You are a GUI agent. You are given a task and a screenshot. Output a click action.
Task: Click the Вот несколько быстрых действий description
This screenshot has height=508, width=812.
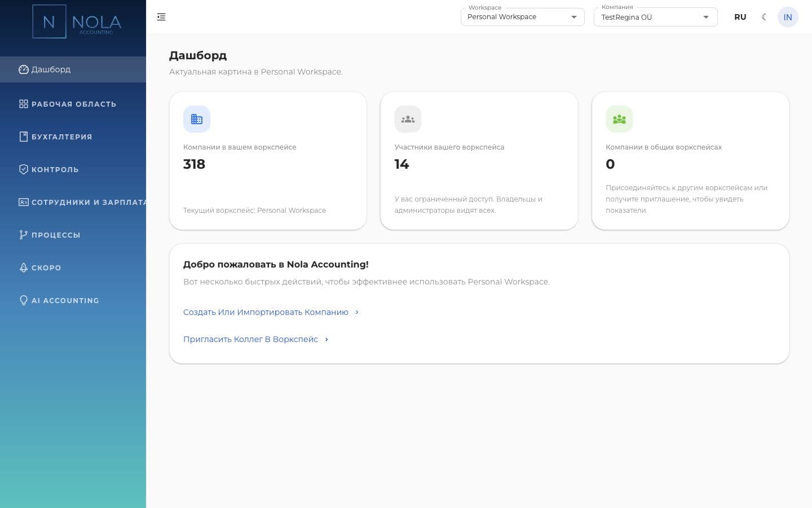point(367,282)
